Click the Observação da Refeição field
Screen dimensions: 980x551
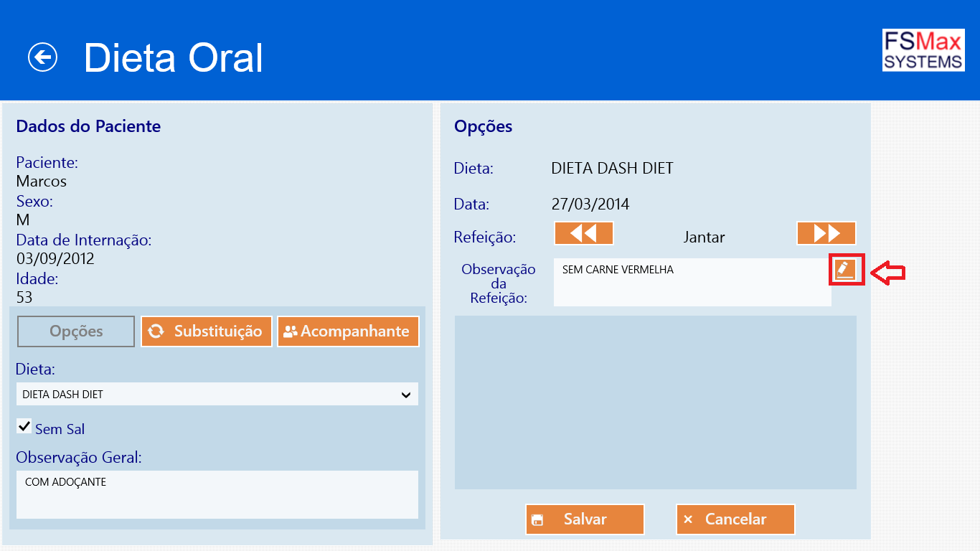tap(692, 282)
